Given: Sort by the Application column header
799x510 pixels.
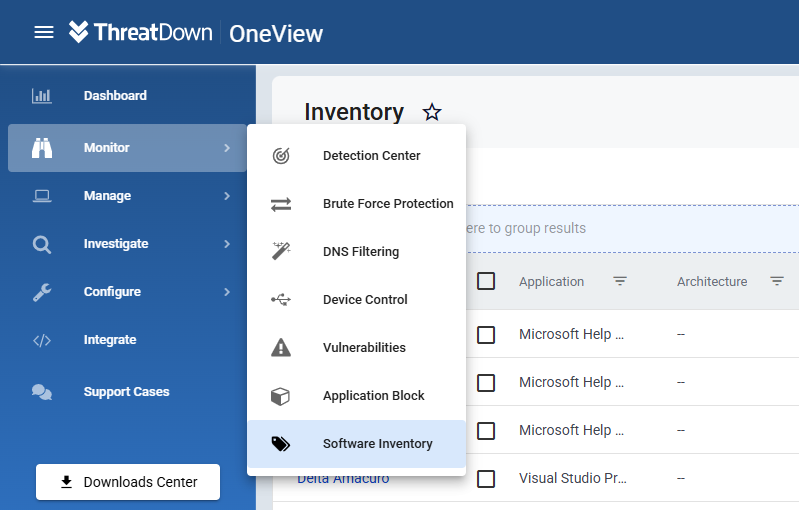Looking at the screenshot, I should pyautogui.click(x=551, y=282).
